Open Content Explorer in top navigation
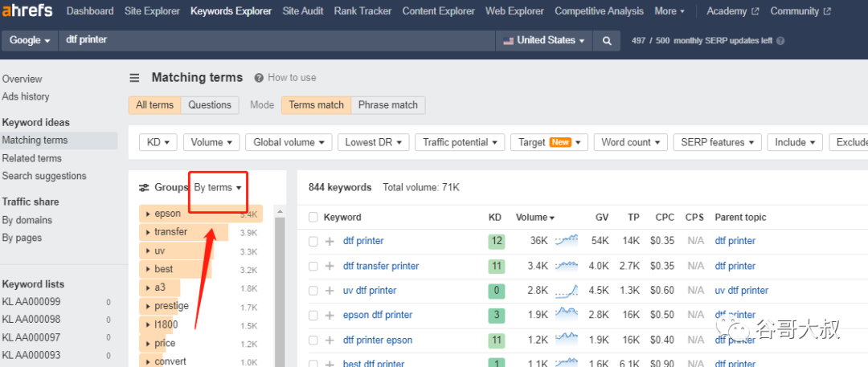Screen dimensions: 868x367 pos(439,11)
